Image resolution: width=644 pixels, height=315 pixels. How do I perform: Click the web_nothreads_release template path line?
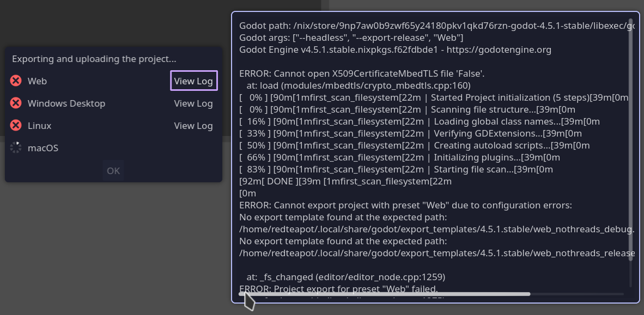point(437,253)
